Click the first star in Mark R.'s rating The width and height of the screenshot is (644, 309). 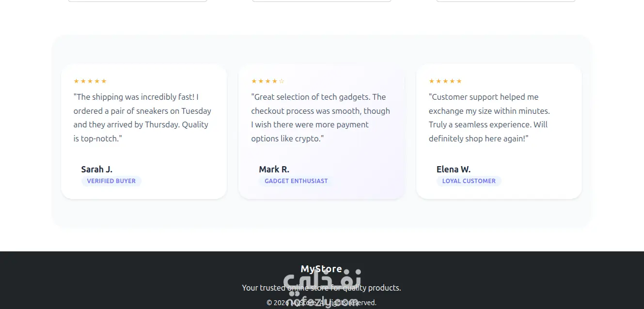coord(254,81)
